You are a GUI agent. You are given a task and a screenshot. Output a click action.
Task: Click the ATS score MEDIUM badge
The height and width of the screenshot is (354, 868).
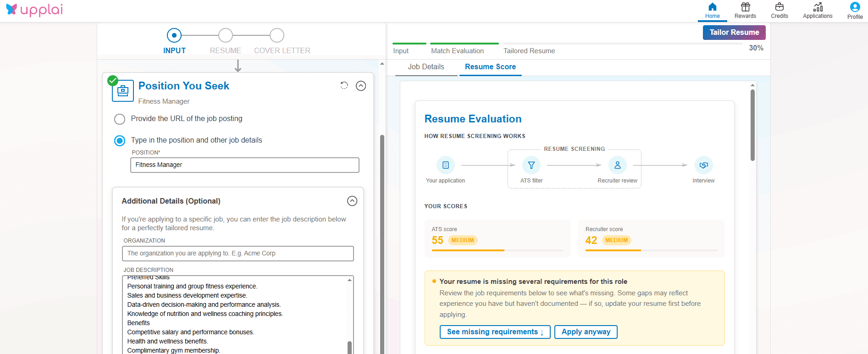point(463,240)
